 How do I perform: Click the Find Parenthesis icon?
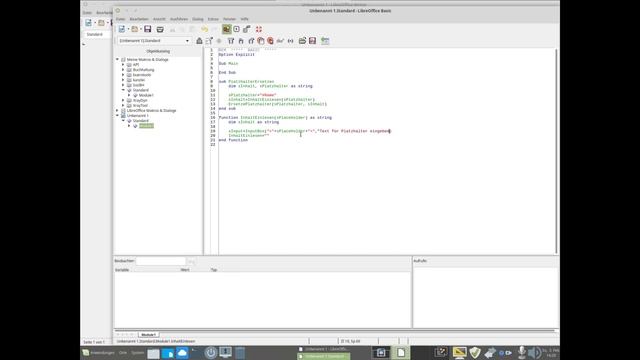(x=290, y=41)
